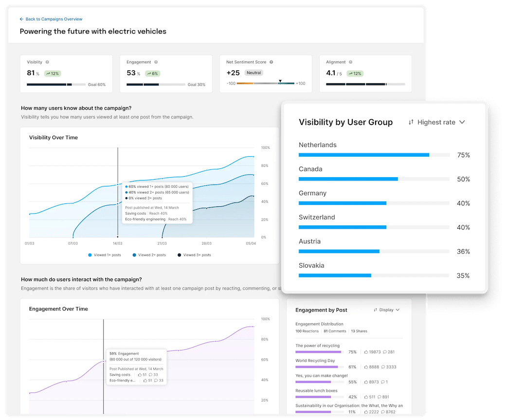
Task: Open the Back to Campaigns Overview link
Action: coord(51,18)
